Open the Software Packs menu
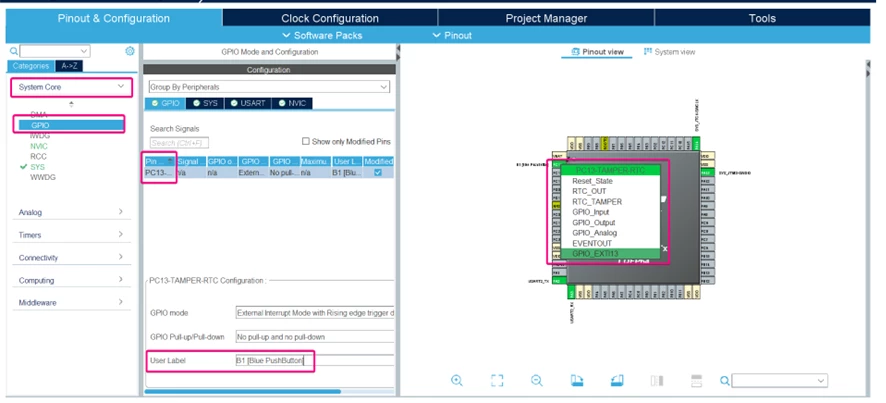The image size is (886, 403). coord(322,35)
